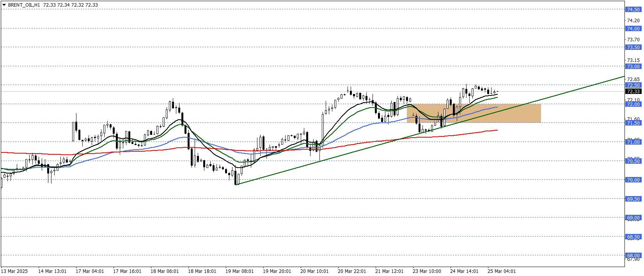Click the 17 Mar 04:01 time label
The height and width of the screenshot is (276, 644).
click(90, 271)
